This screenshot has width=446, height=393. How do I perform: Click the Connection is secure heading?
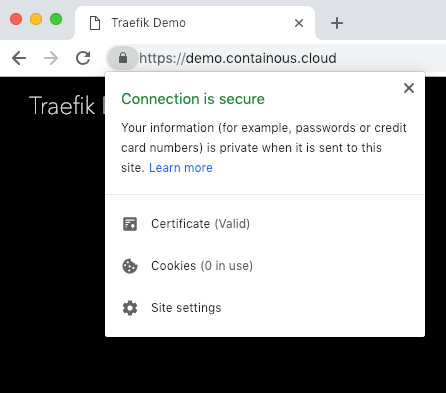193,99
